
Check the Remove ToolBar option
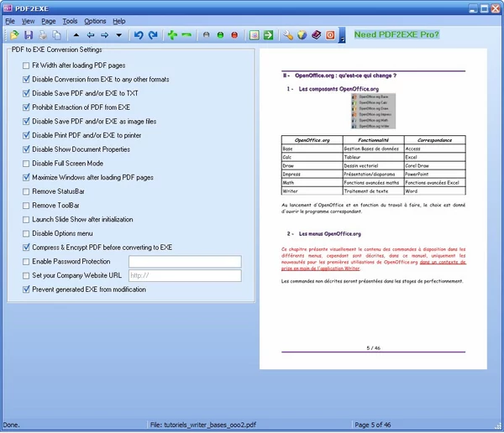pos(26,206)
